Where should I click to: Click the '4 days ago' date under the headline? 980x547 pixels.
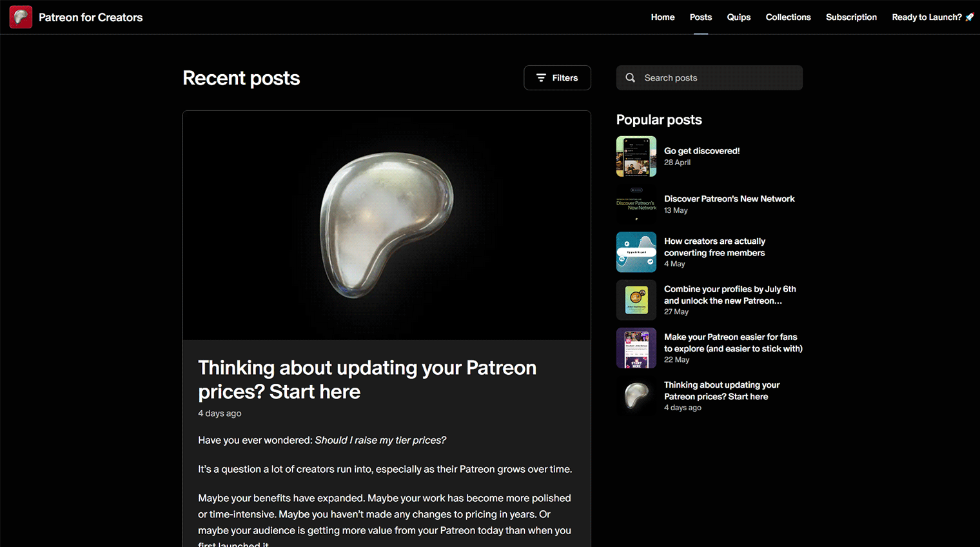tap(219, 413)
